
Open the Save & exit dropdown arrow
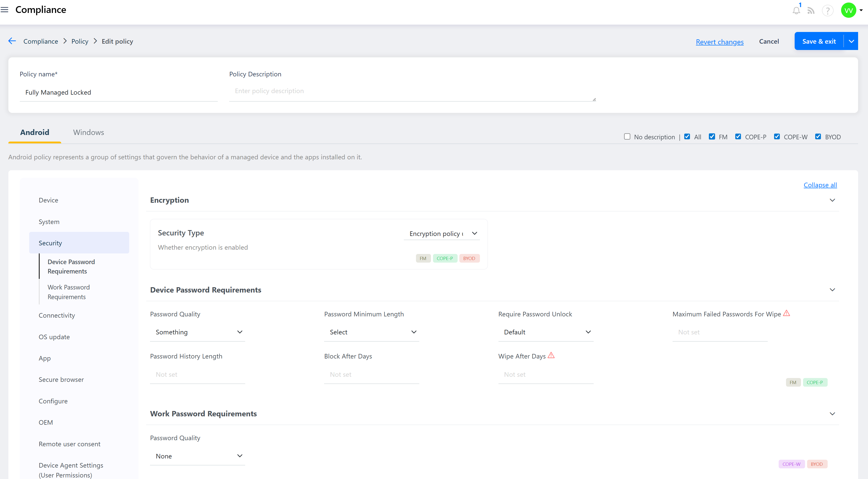pyautogui.click(x=851, y=41)
